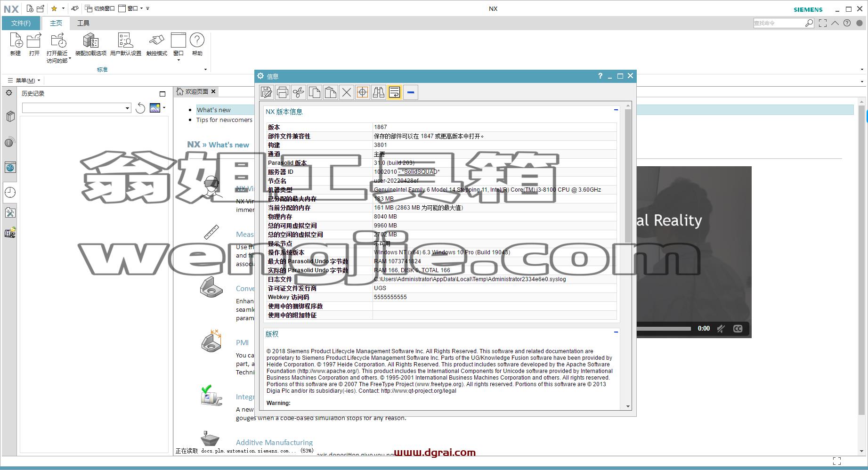Viewport: 868px width, 470px height.
Task: Open the File (文件(F)) tab
Action: point(21,23)
